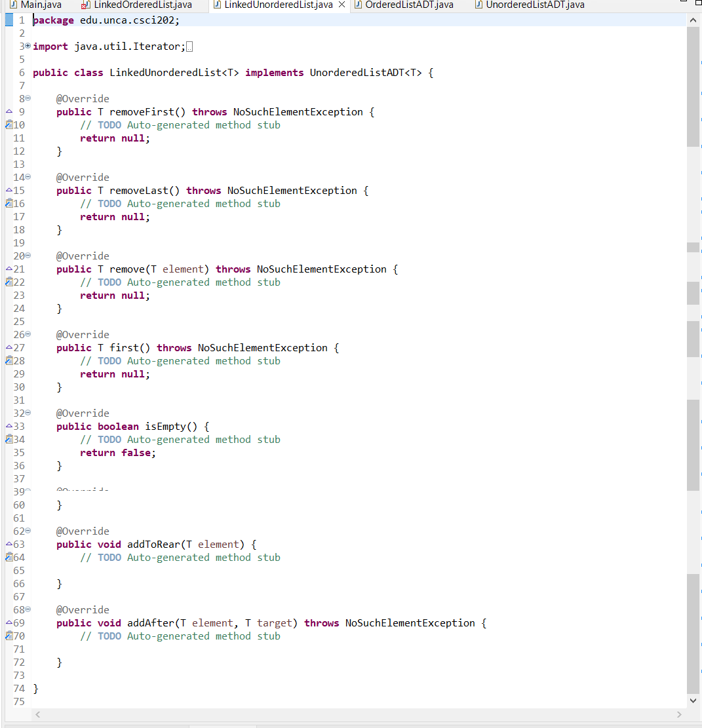The width and height of the screenshot is (702, 728).
Task: Open the OrderedListADT.java tab
Action: point(404,5)
